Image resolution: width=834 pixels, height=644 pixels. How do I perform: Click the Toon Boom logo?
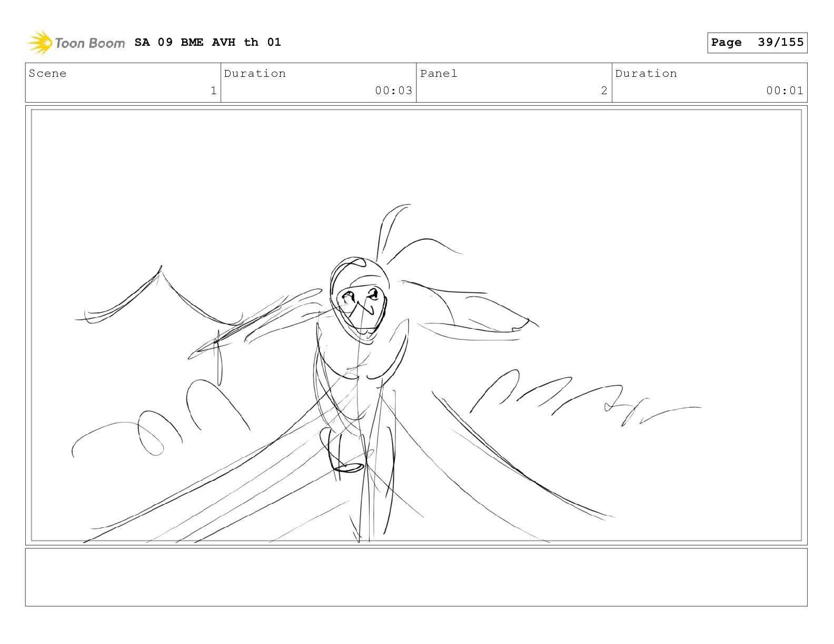(76, 43)
